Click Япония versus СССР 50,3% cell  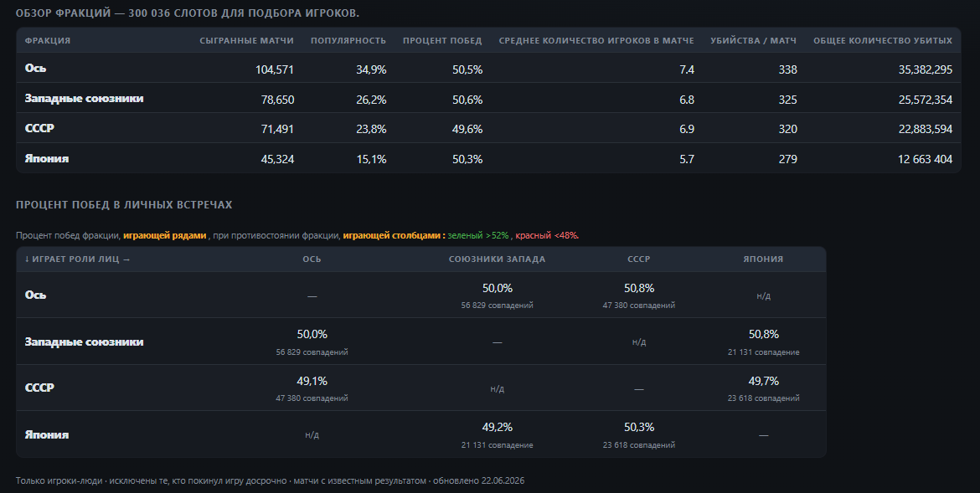point(639,434)
